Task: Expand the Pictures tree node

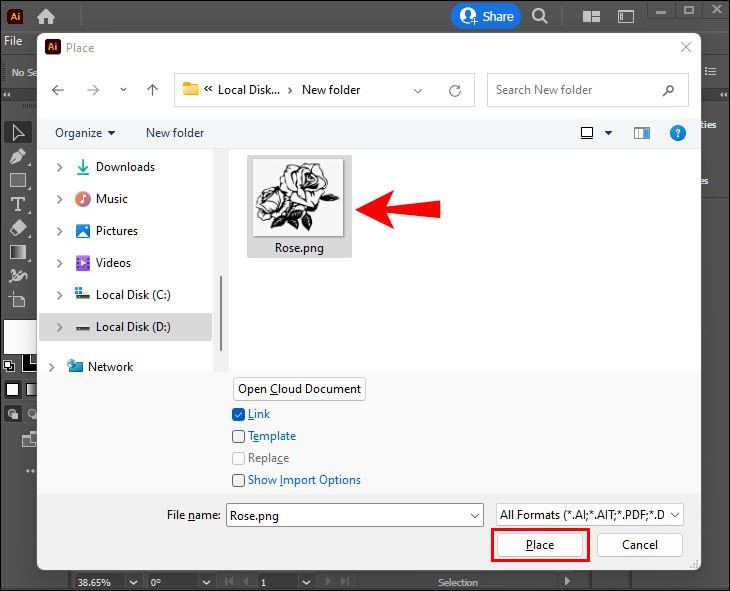Action: click(59, 231)
